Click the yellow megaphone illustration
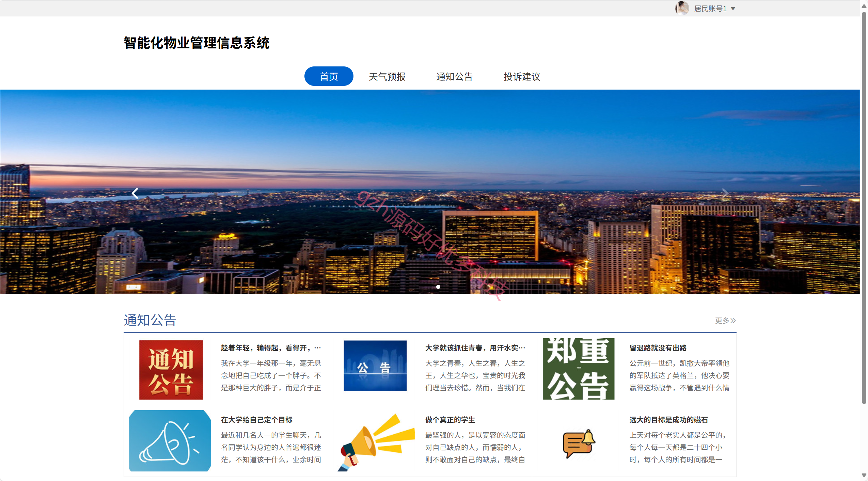This screenshot has height=481, width=868. (x=376, y=442)
